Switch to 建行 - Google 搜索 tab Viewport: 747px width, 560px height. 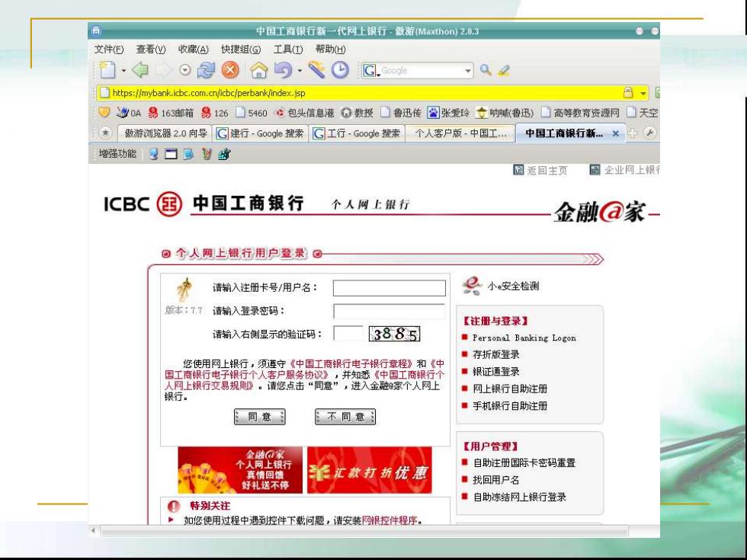pos(260,133)
